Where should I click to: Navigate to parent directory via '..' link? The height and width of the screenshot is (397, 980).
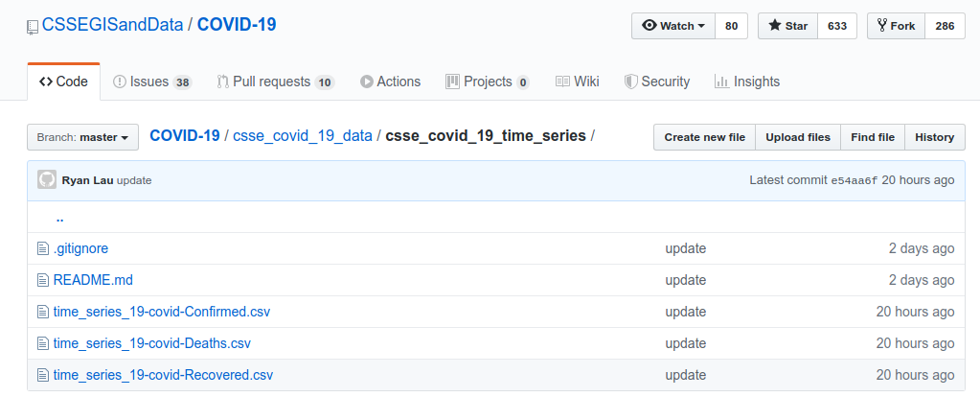point(59,217)
